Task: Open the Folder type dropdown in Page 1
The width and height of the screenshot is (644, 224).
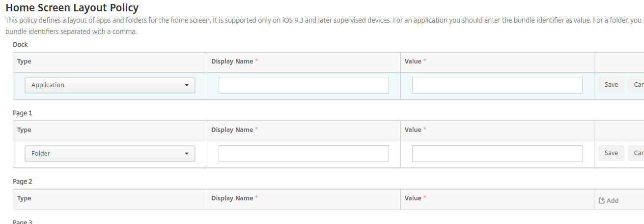Action: point(110,154)
